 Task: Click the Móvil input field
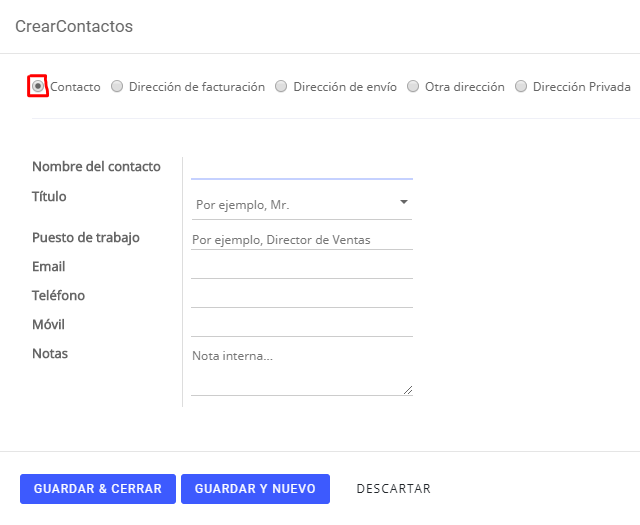302,327
